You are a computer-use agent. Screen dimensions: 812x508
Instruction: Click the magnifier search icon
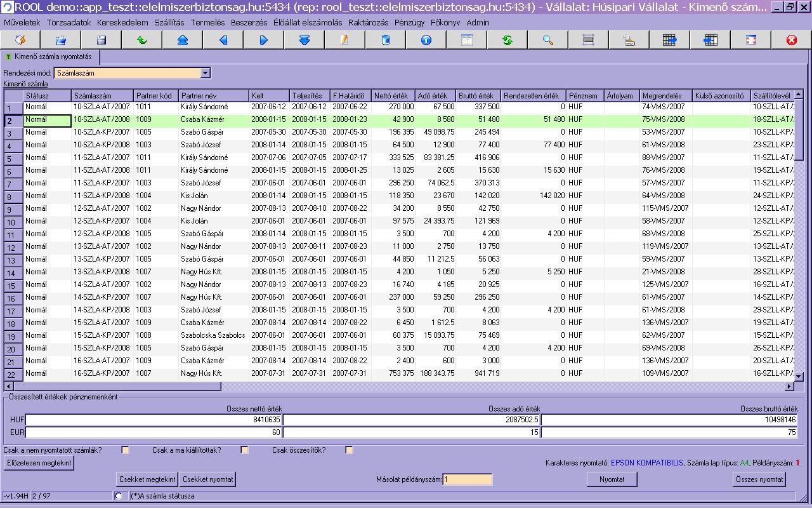click(x=548, y=40)
